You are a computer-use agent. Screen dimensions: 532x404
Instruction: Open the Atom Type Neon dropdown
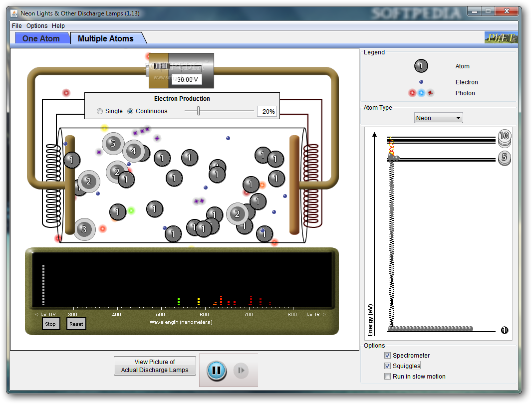point(438,118)
